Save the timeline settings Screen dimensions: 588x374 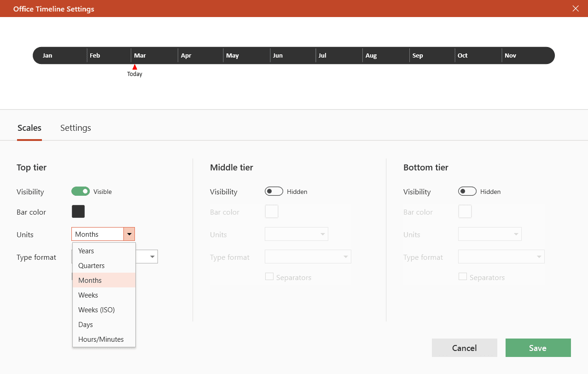pos(538,348)
